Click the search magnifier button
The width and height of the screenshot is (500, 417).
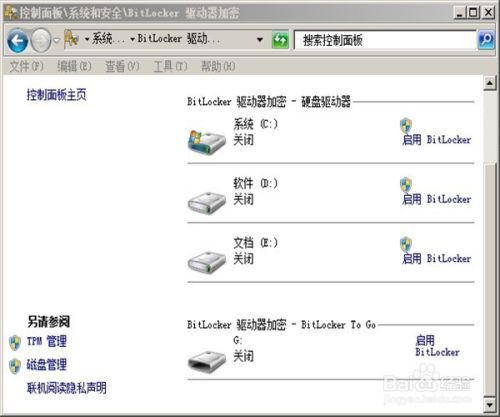(486, 40)
